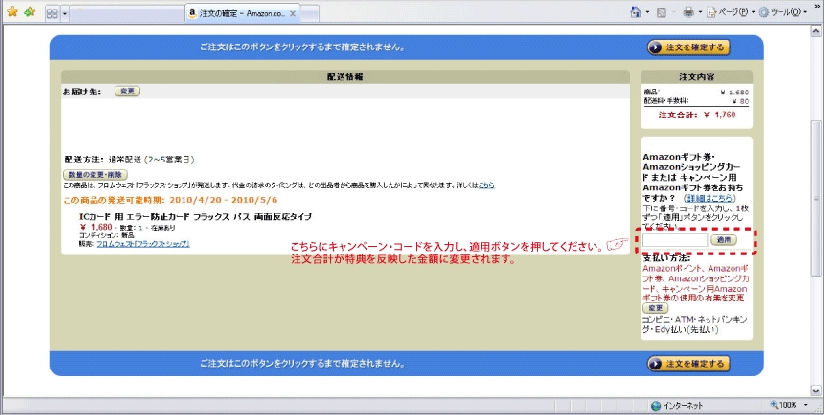
Task: Click the 配送方法: 通常配送 text
Action: (x=129, y=159)
